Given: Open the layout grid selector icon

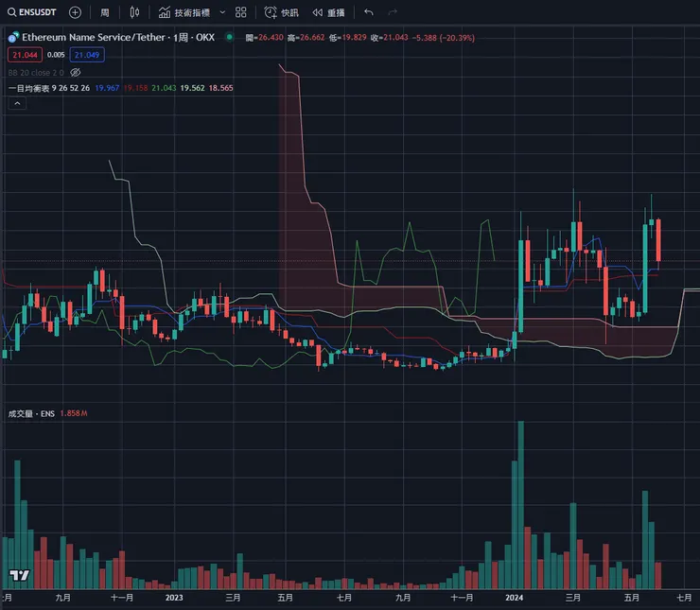Looking at the screenshot, I should point(240,12).
